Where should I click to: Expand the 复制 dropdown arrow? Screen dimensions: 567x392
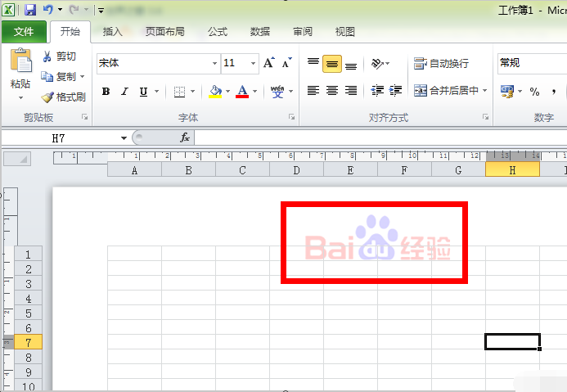pyautogui.click(x=83, y=77)
